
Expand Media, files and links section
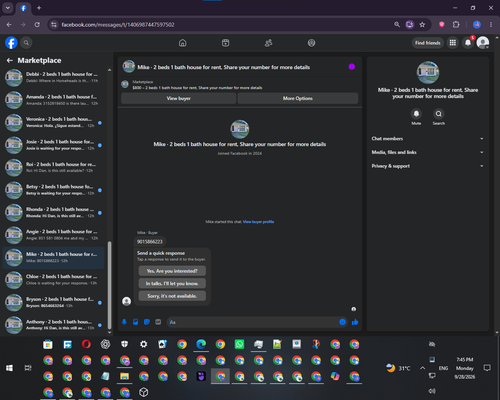(x=428, y=152)
